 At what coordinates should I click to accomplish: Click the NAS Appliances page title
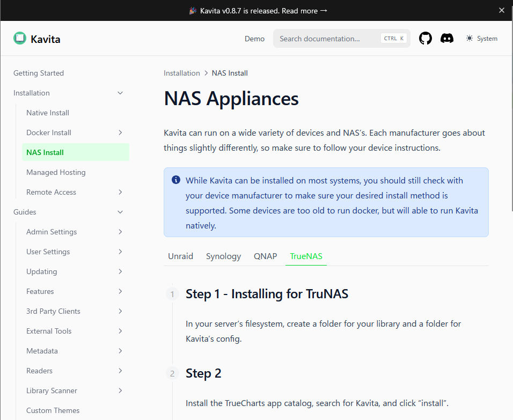[x=231, y=99]
